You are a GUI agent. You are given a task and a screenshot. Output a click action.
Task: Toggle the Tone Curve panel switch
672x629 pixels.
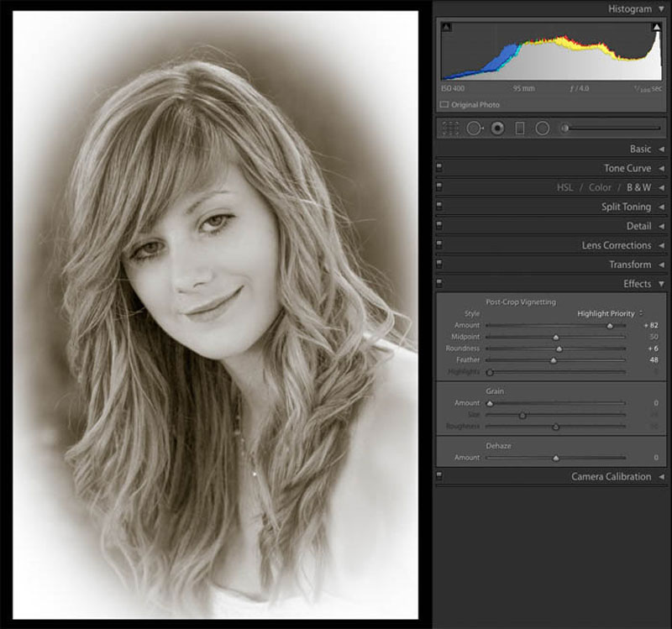(439, 167)
